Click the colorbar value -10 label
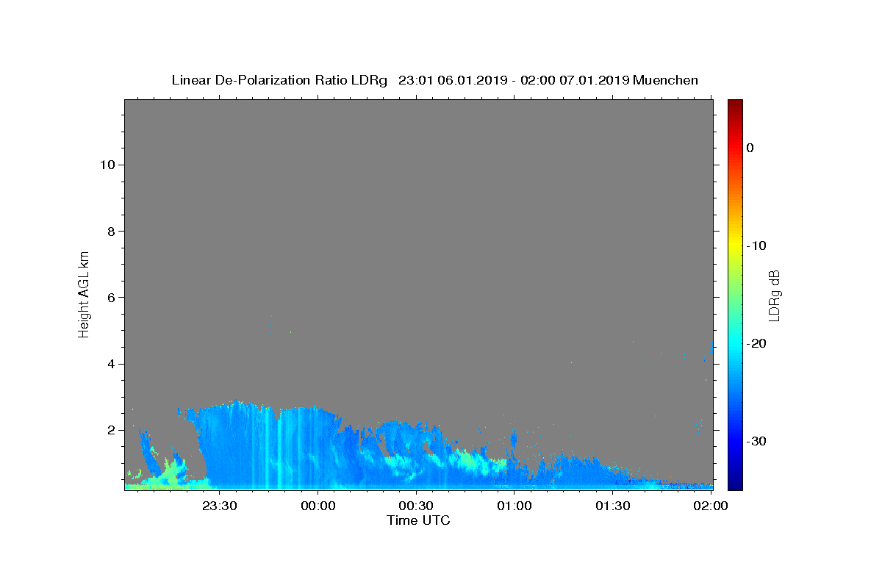Screen dimensions: 882x588 tap(757, 245)
